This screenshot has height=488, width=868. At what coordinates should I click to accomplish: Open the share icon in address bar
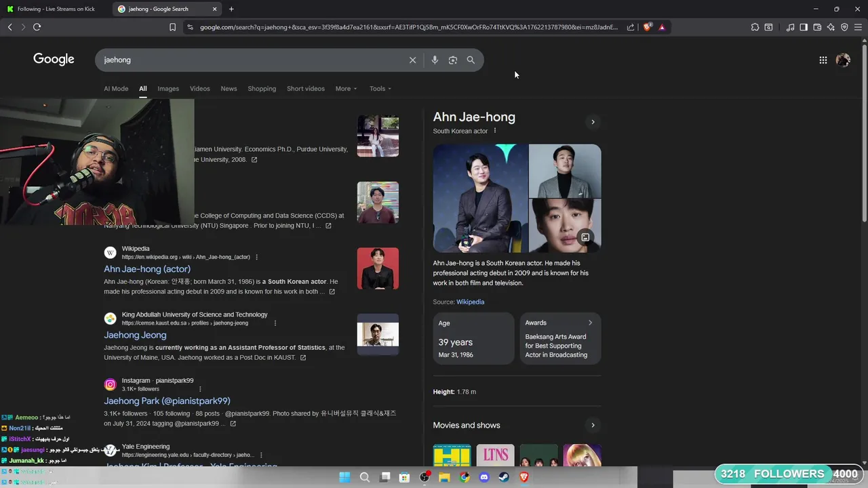pyautogui.click(x=631, y=27)
